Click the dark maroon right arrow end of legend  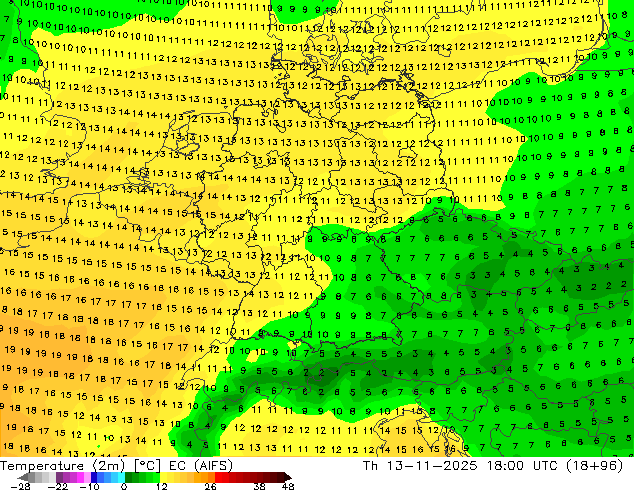[x=288, y=477]
